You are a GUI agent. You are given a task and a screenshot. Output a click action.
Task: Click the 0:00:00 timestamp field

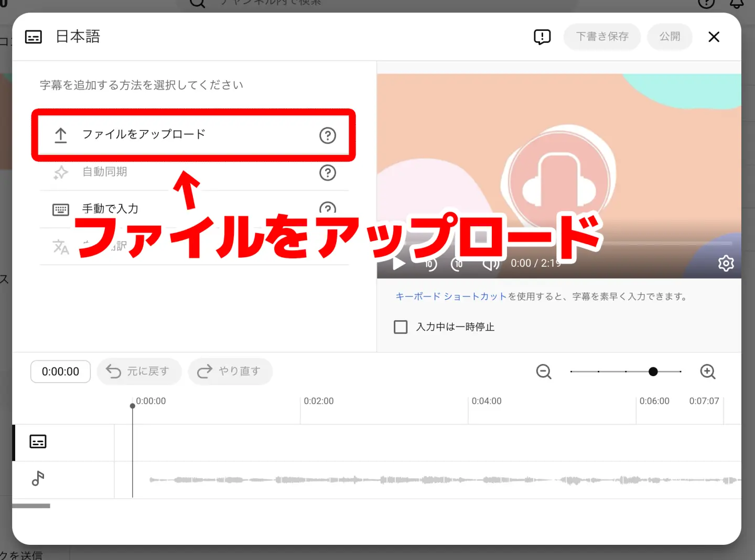[x=60, y=371]
